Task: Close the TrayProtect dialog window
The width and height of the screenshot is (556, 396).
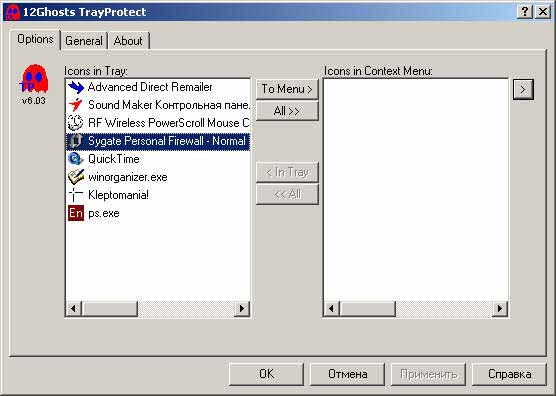Action: pyautogui.click(x=543, y=12)
